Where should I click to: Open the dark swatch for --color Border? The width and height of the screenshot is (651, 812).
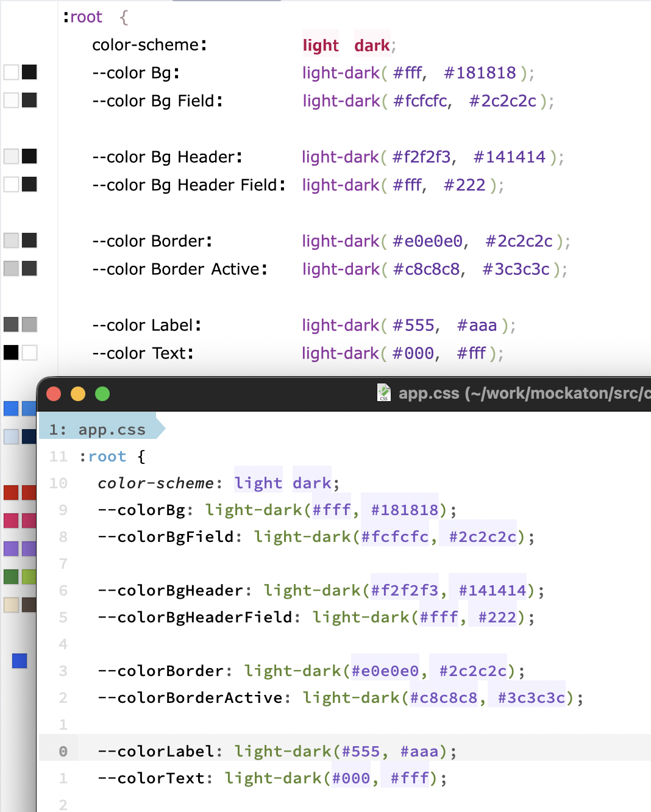click(x=29, y=240)
